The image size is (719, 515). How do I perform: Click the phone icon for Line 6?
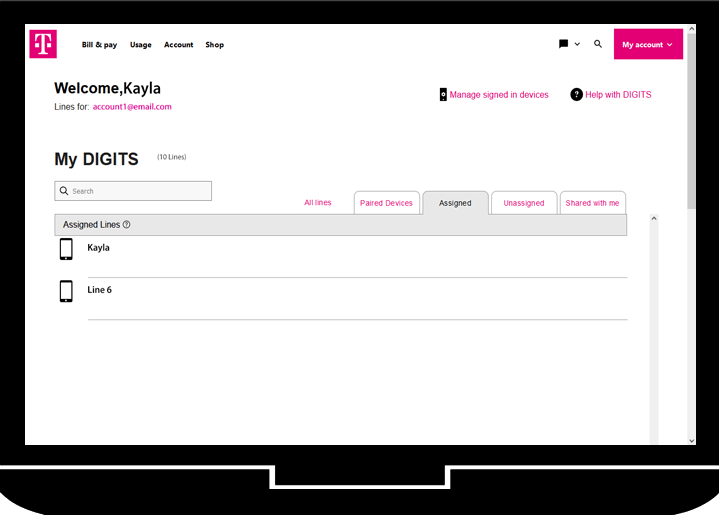tap(66, 291)
